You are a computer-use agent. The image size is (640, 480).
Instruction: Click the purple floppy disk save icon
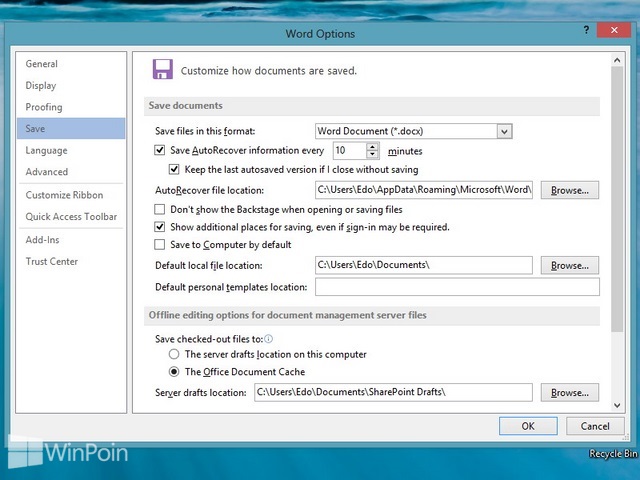pyautogui.click(x=162, y=69)
